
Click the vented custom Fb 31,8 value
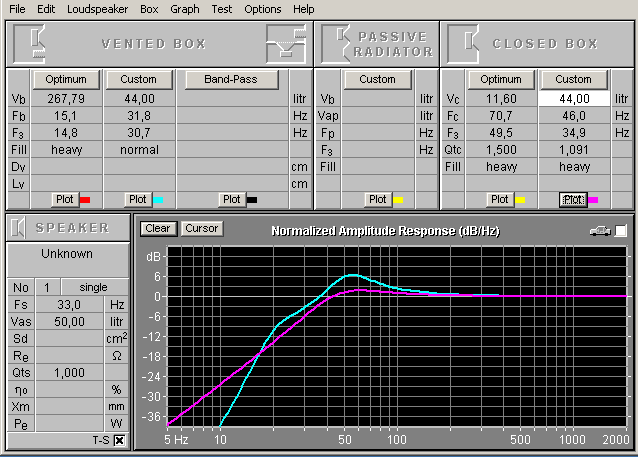(140, 116)
